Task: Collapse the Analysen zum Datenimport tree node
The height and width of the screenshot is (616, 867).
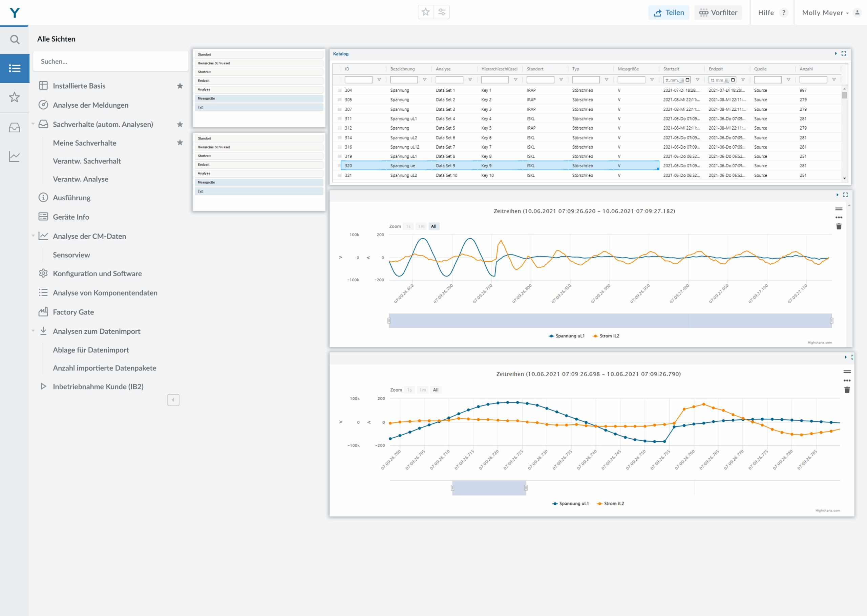Action: (x=33, y=331)
